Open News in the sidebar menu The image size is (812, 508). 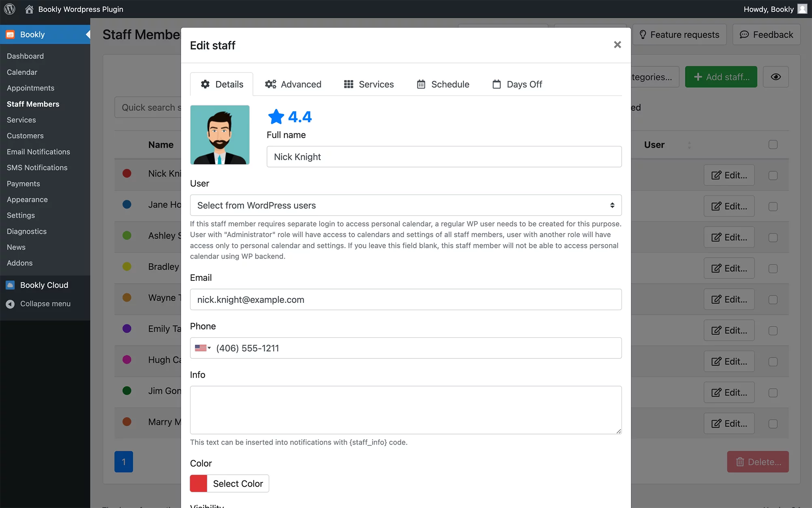tap(16, 247)
